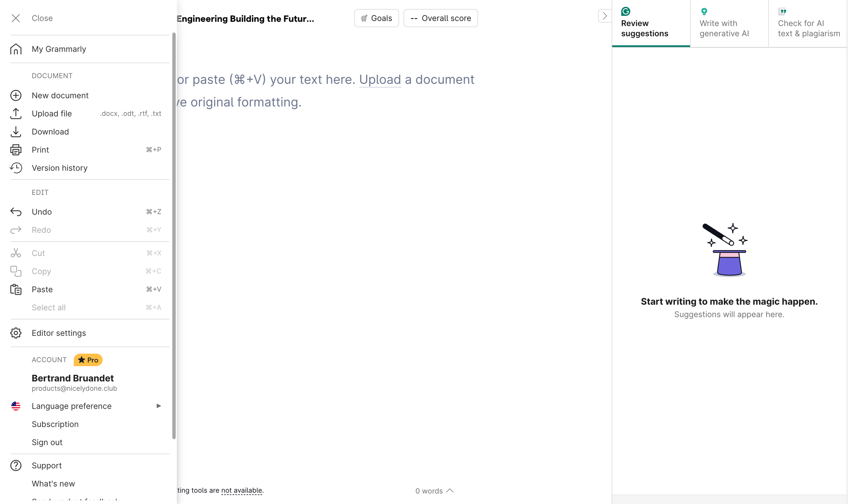Choose Paste from the Edit section

click(x=90, y=289)
